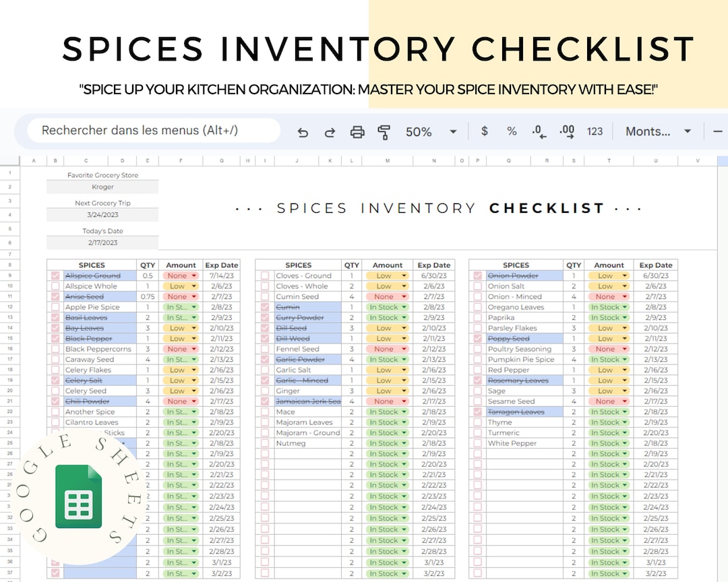Select the Paint format tool
This screenshot has width=728, height=582.
(x=384, y=132)
